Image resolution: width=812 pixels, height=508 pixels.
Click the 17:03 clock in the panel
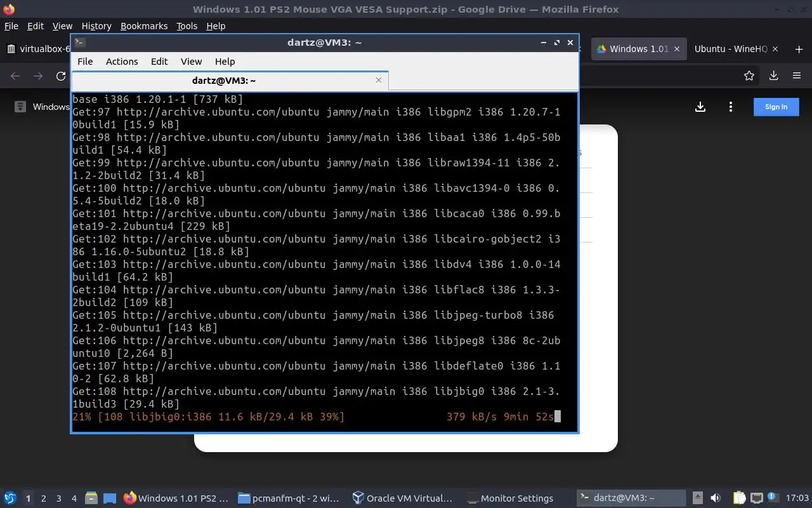click(x=797, y=498)
